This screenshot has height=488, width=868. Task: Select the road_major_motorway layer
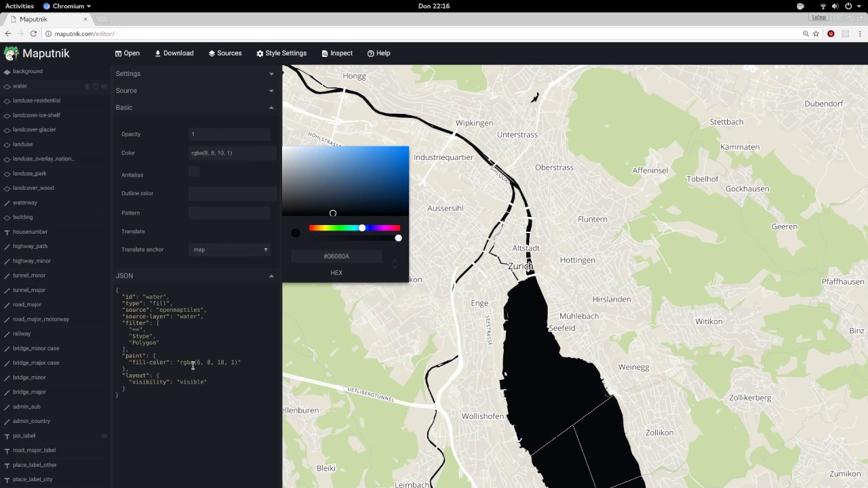click(x=56, y=319)
